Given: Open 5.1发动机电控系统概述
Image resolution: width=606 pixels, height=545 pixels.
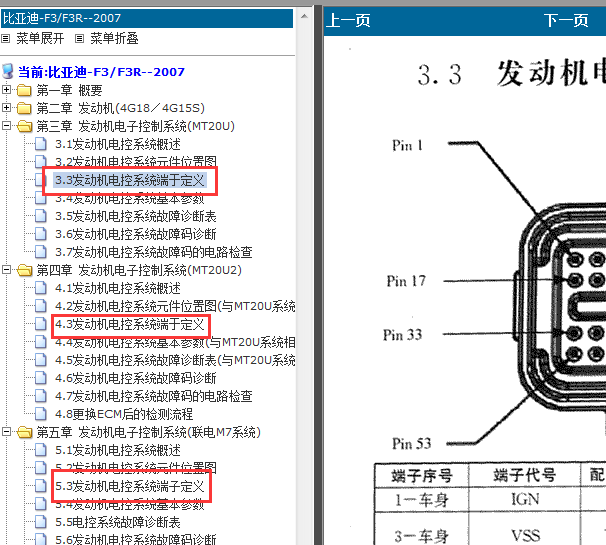Looking at the screenshot, I should point(118,450).
